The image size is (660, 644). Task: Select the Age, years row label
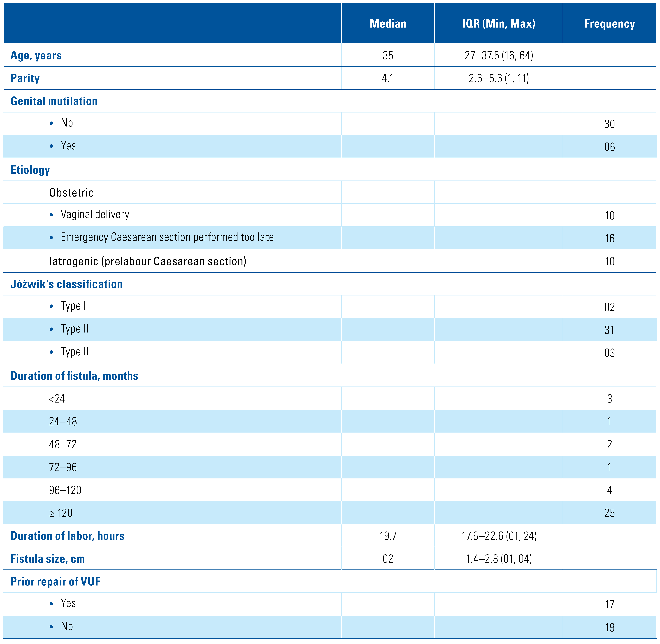[x=36, y=56]
